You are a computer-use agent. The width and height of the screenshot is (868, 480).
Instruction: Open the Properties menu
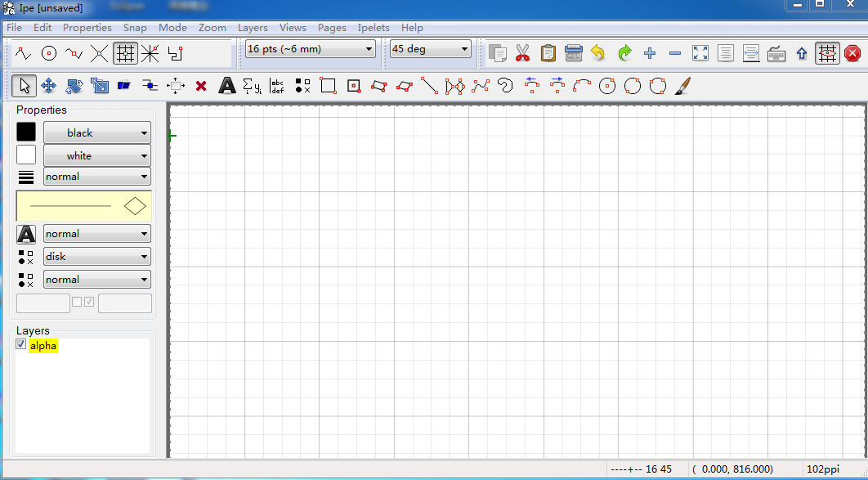pyautogui.click(x=87, y=27)
